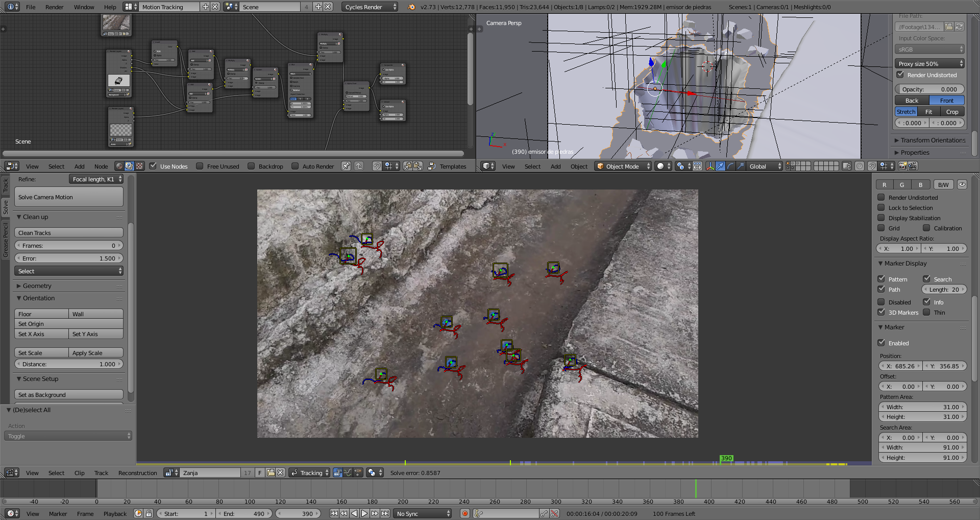The width and height of the screenshot is (980, 520).
Task: Click the Set as Background button
Action: pyautogui.click(x=69, y=395)
